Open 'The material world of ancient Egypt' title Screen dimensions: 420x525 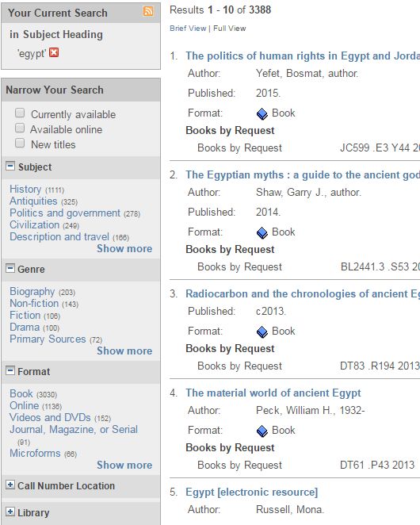click(x=273, y=393)
